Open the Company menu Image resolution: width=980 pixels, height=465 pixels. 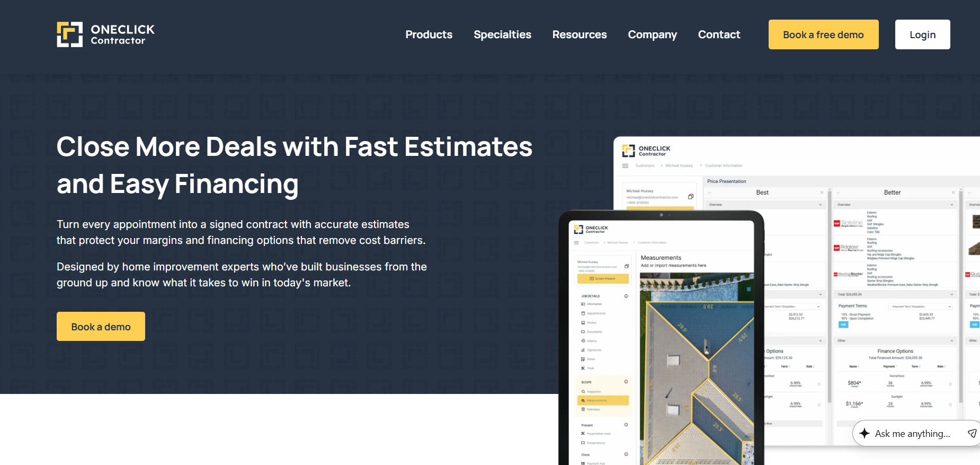point(652,34)
